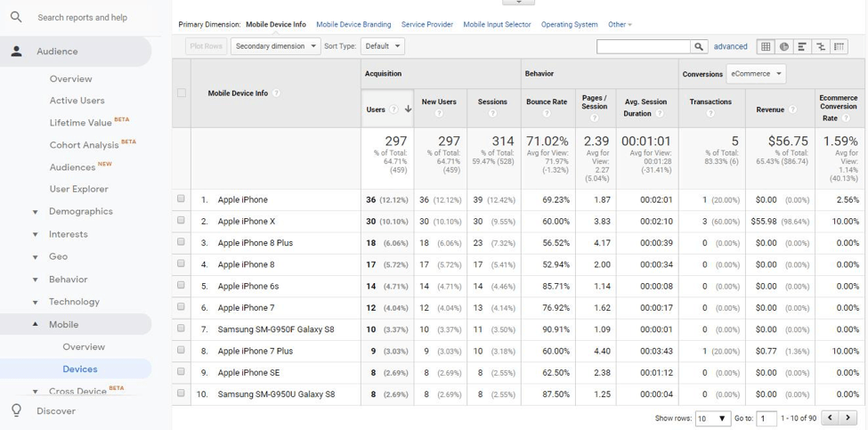
Task: Switch to the pie chart percentage view
Action: tap(783, 46)
